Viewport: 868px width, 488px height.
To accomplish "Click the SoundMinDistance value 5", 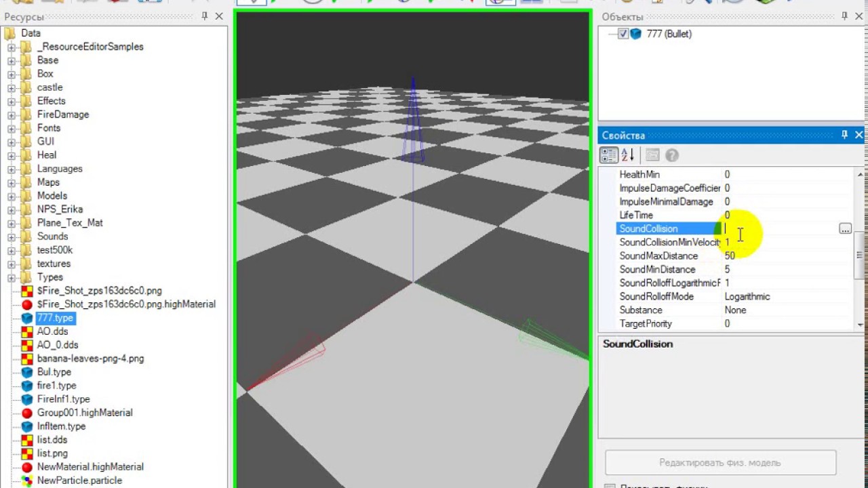I will 727,270.
